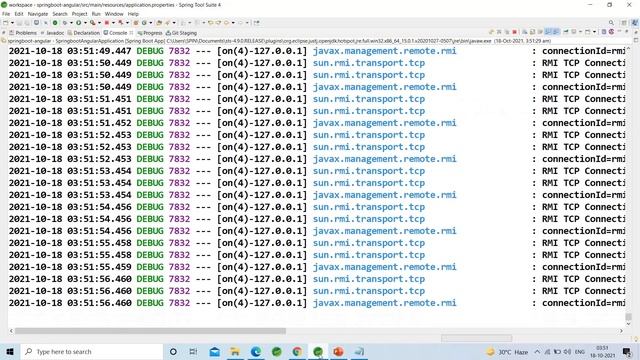The height and width of the screenshot is (360, 640).
Task: Click the left arrow of horizontal scrollbar
Action: [11, 331]
